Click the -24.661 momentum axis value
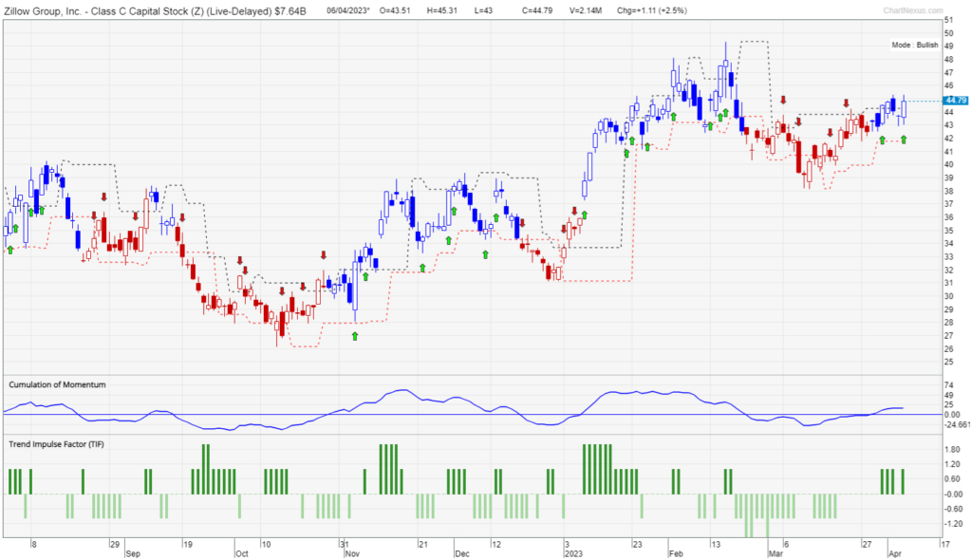This screenshot has width=972, height=560. tap(957, 425)
